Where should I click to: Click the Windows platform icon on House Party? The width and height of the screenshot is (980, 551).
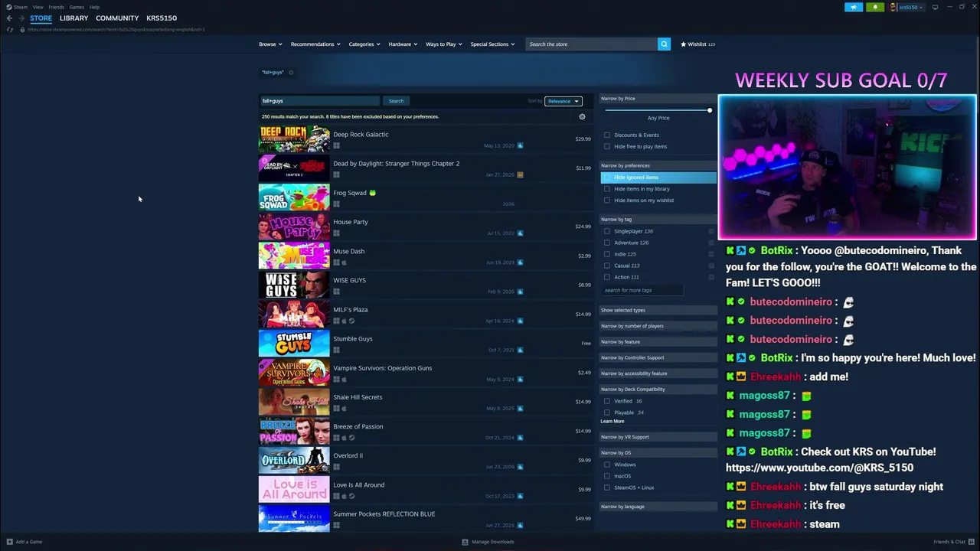(336, 233)
